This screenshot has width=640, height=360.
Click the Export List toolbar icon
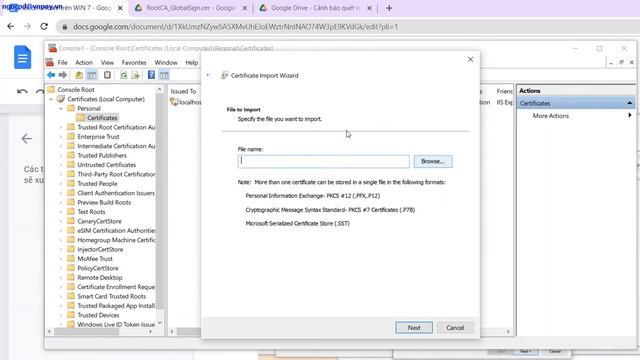[135, 75]
